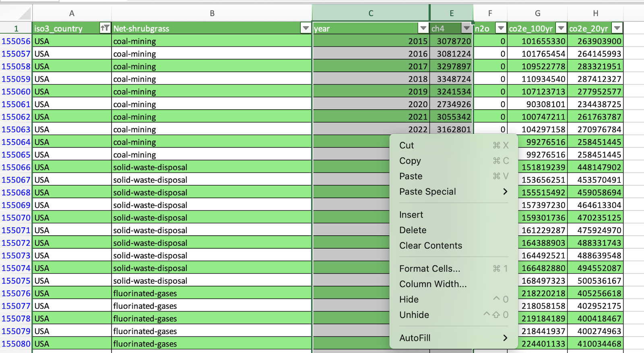644x353 pixels.
Task: Select row header 155060
Action: tap(16, 91)
